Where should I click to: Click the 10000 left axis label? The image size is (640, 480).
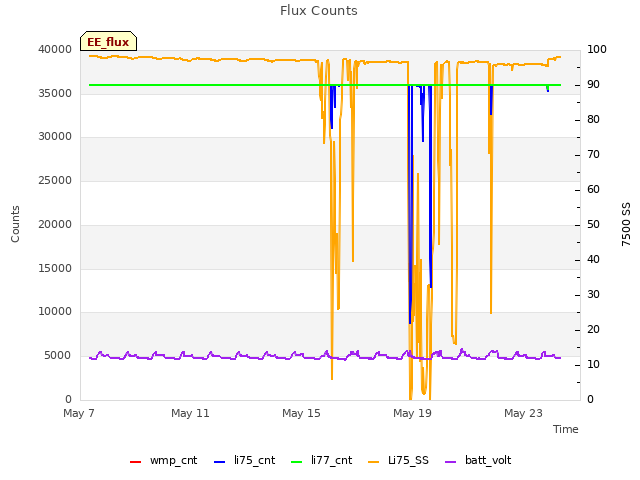coord(55,311)
